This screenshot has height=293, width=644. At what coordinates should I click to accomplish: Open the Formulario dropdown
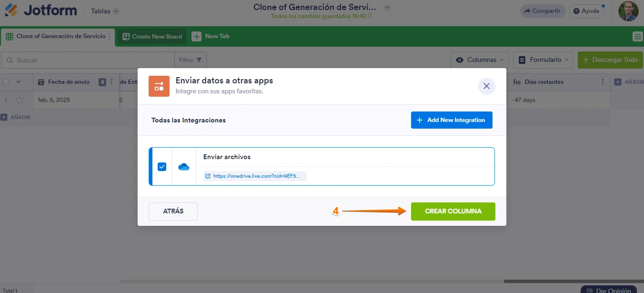(x=543, y=60)
